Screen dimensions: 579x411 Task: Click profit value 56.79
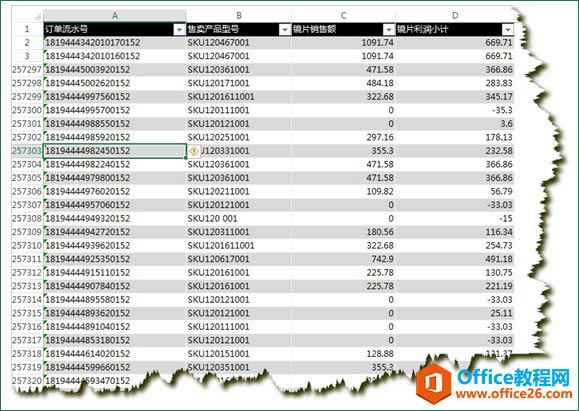click(455, 192)
